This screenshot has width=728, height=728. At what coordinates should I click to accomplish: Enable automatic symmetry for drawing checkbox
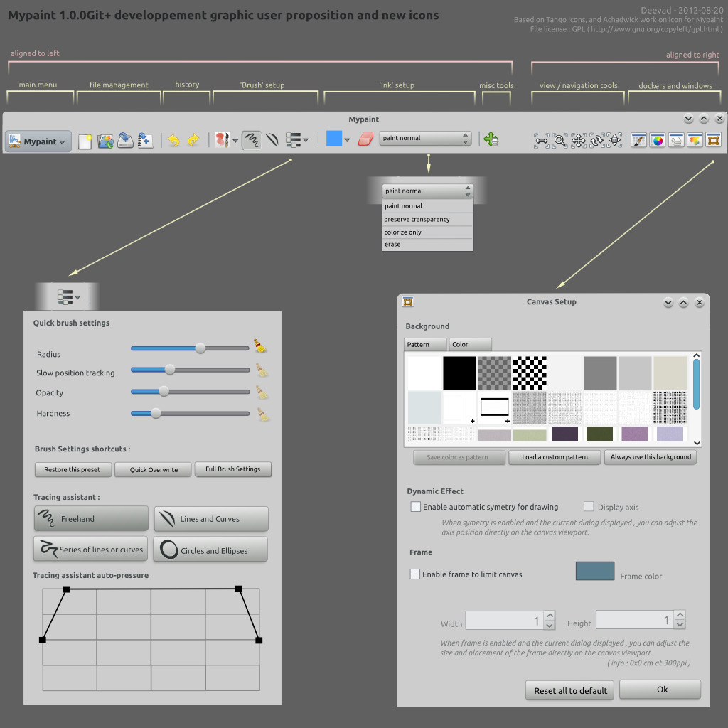[416, 507]
